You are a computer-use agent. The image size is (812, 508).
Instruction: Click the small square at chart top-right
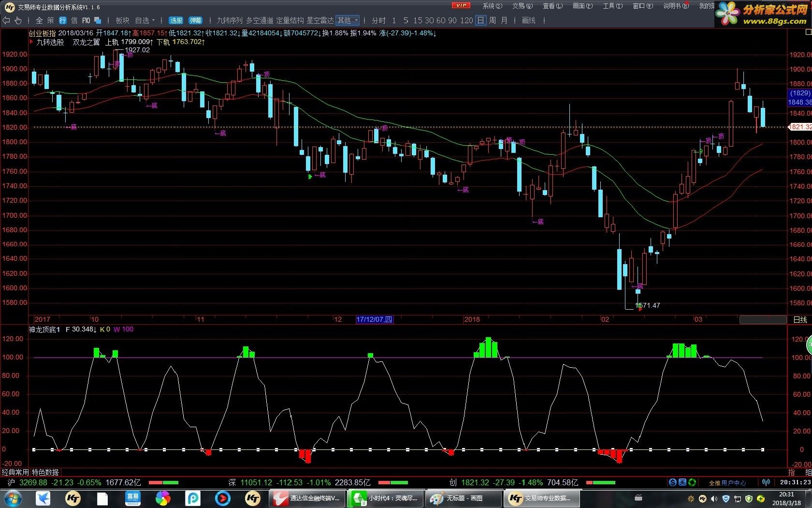coord(808,32)
